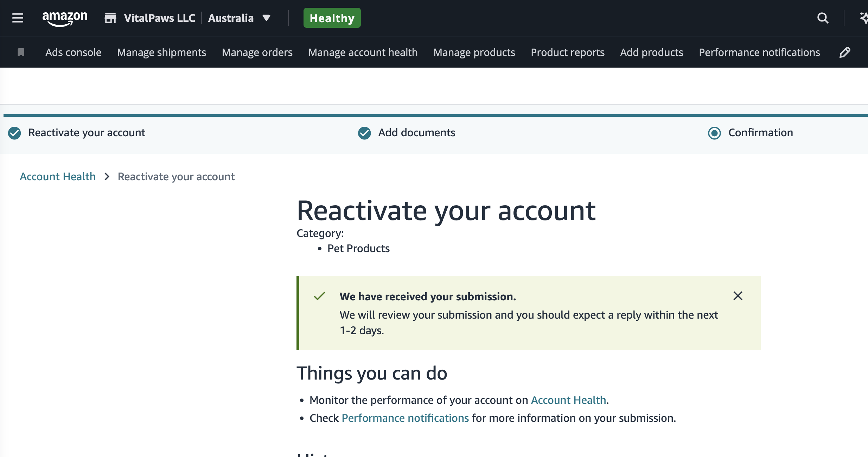Open the search magnifier icon

pyautogui.click(x=823, y=18)
